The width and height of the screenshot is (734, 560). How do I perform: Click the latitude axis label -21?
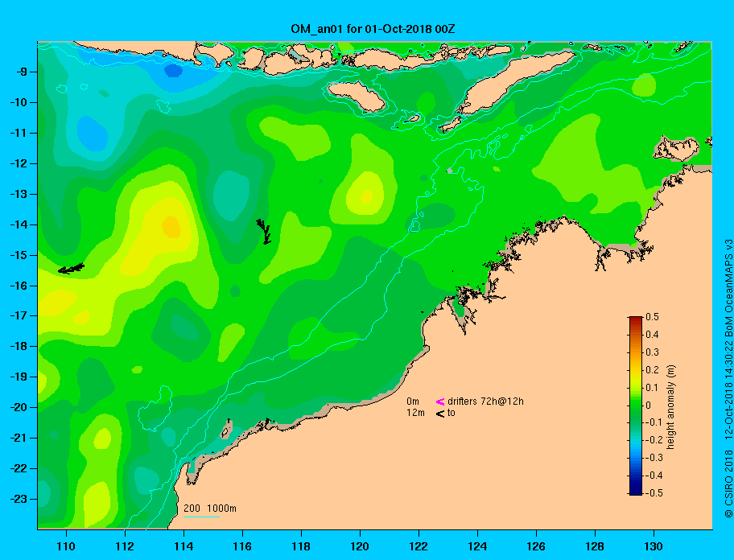point(19,438)
